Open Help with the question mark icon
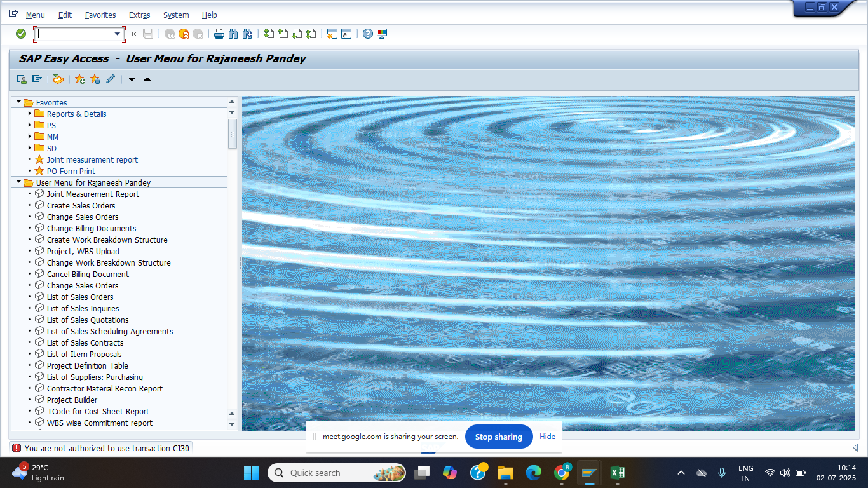The width and height of the screenshot is (868, 488). (368, 34)
